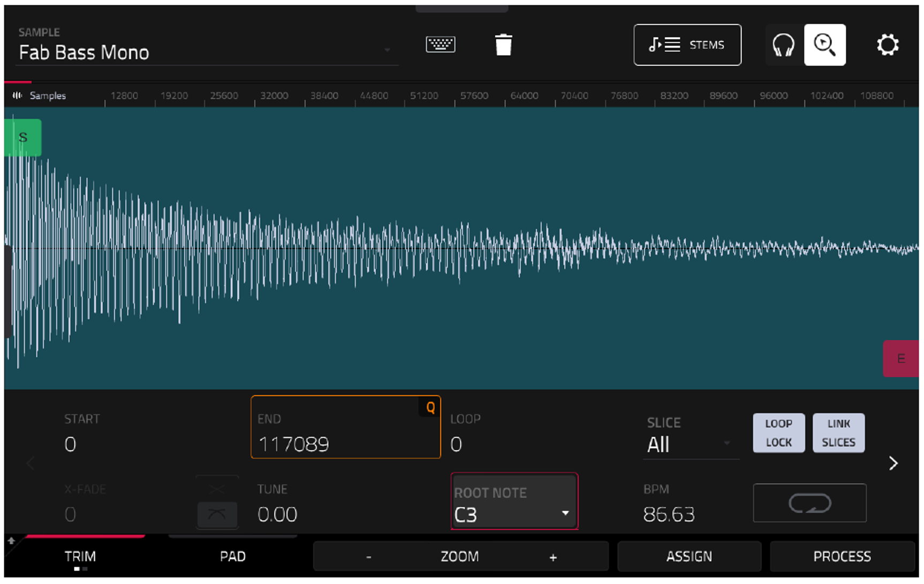
Task: Select the X-FADE curve button
Action: tap(217, 514)
